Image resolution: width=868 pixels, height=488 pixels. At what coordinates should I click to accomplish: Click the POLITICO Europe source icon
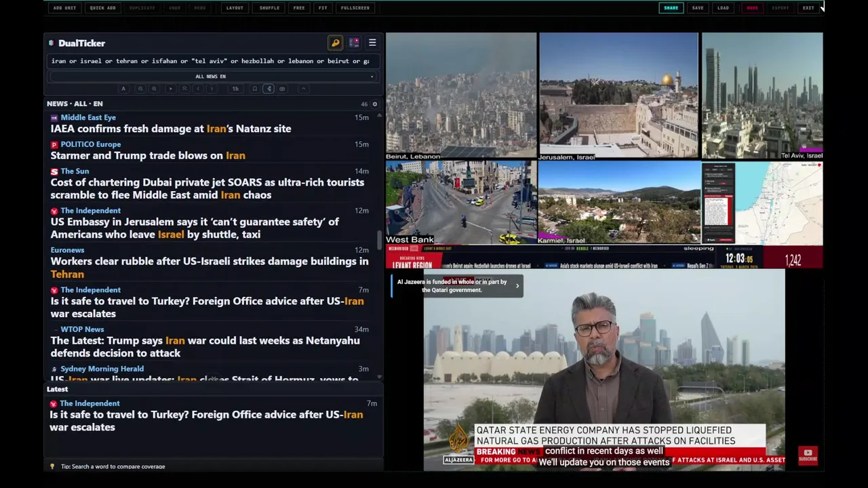point(54,144)
